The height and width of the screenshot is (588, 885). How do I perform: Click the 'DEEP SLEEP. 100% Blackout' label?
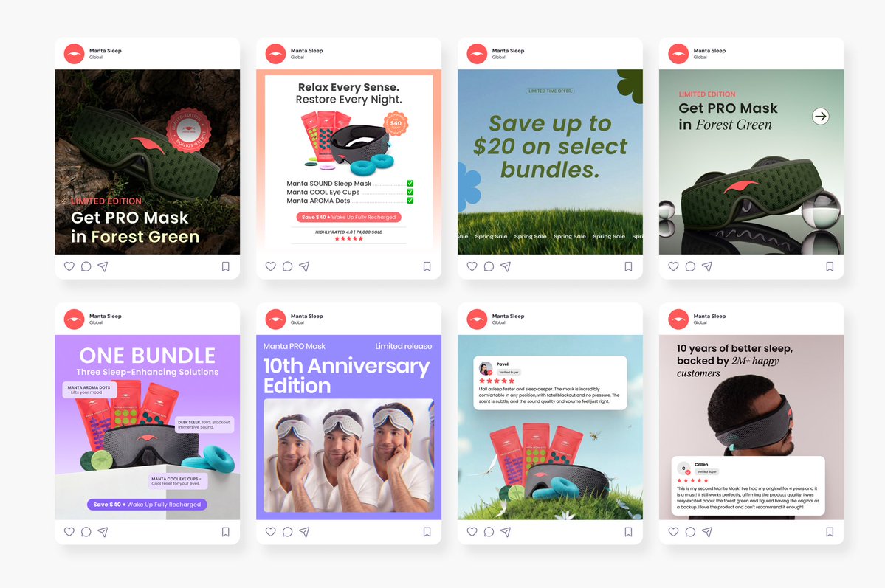(x=204, y=424)
